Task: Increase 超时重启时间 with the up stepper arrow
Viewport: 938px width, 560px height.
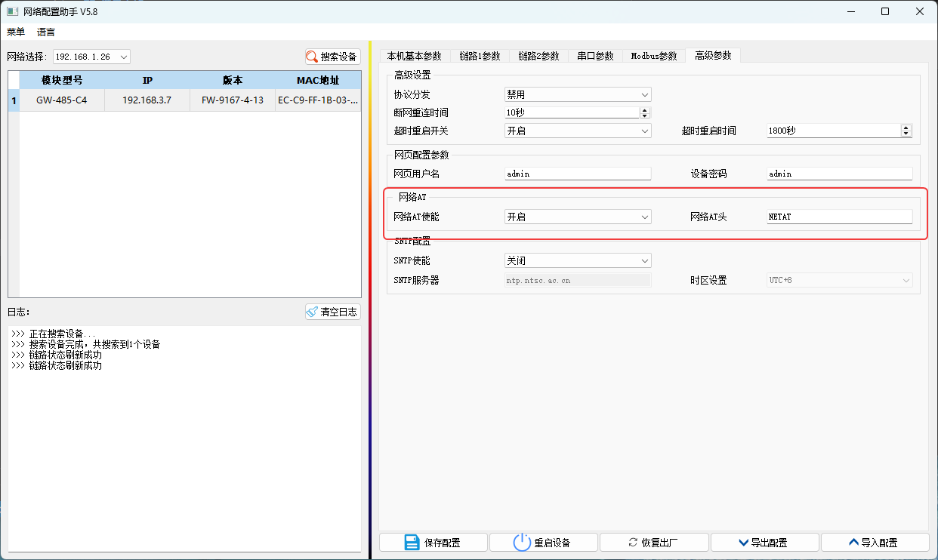Action: click(x=905, y=127)
